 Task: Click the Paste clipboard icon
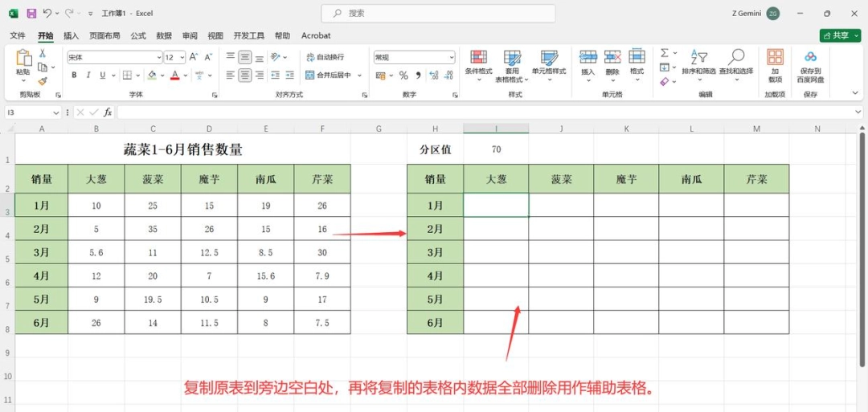click(23, 58)
